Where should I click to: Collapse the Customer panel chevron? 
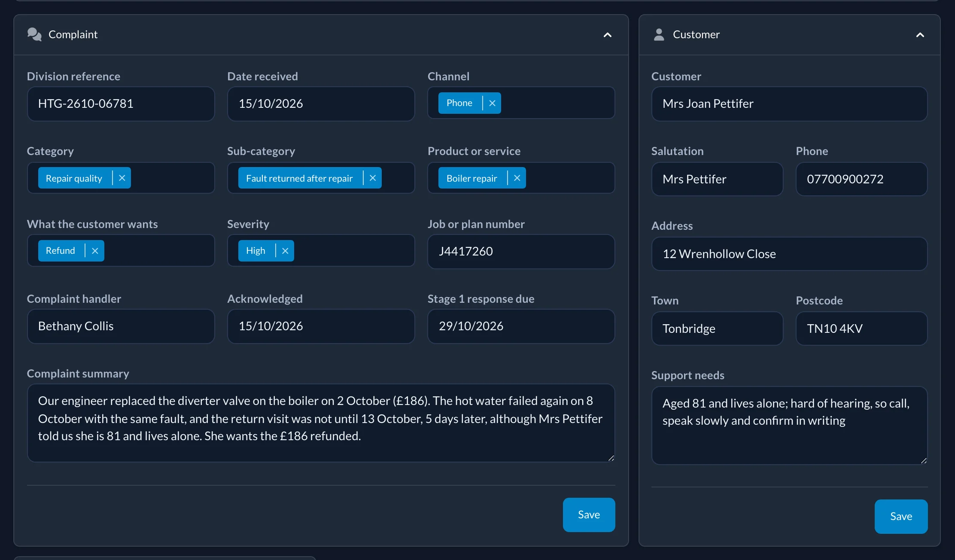pos(920,35)
